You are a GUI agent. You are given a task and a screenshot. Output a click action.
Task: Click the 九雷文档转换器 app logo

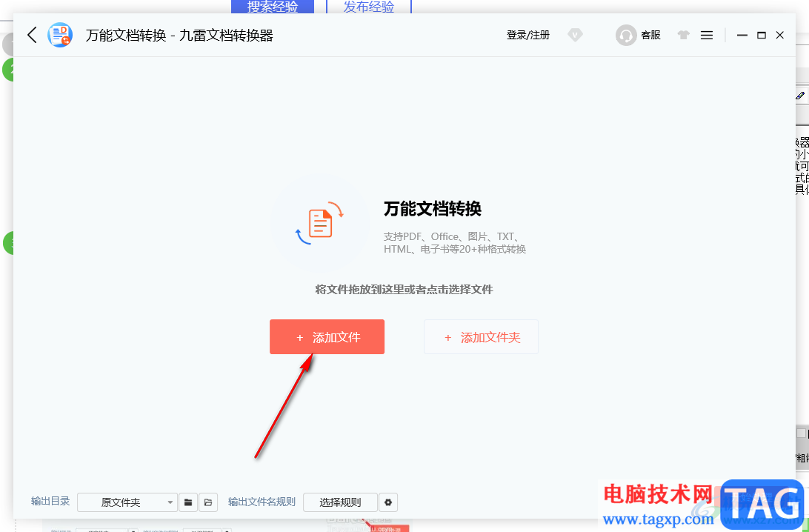60,35
